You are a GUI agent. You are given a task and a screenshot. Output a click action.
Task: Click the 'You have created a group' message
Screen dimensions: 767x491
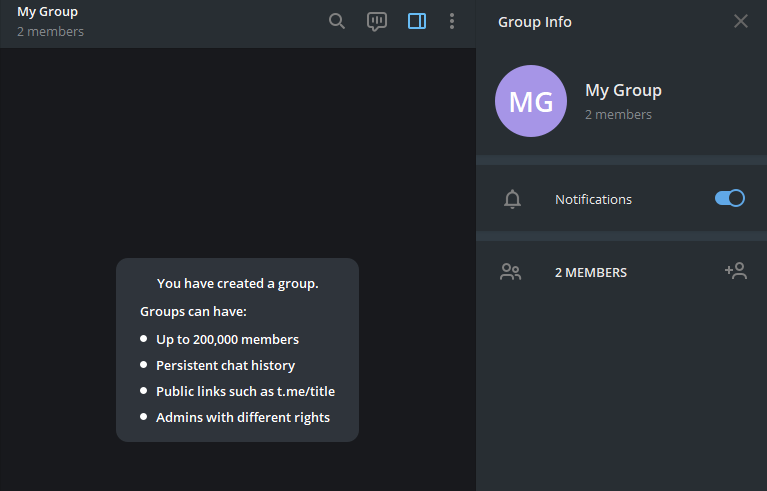tap(238, 284)
